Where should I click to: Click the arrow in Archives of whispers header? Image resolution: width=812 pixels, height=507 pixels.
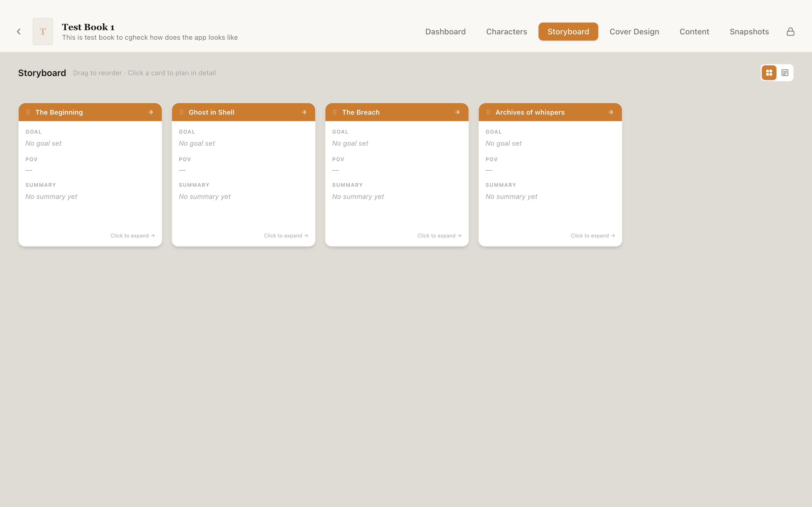coord(610,112)
